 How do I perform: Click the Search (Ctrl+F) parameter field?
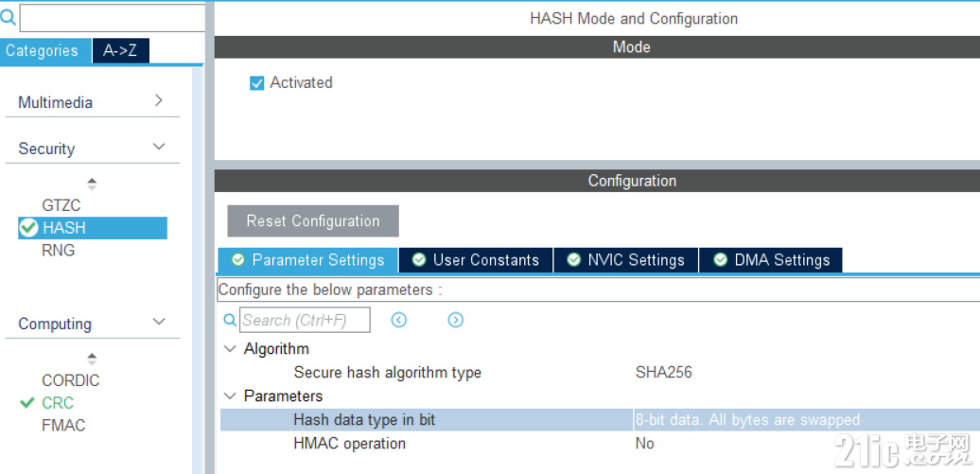coord(305,320)
